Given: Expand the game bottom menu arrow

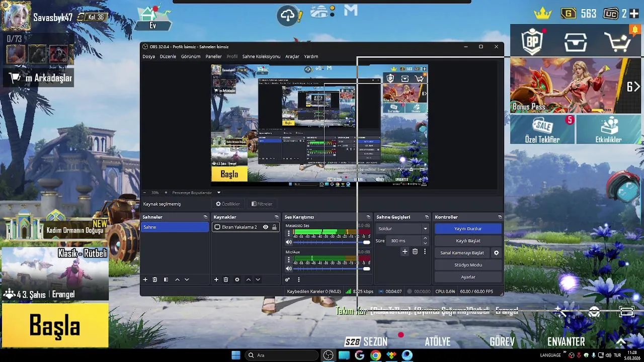Looking at the screenshot, I should click(621, 342).
